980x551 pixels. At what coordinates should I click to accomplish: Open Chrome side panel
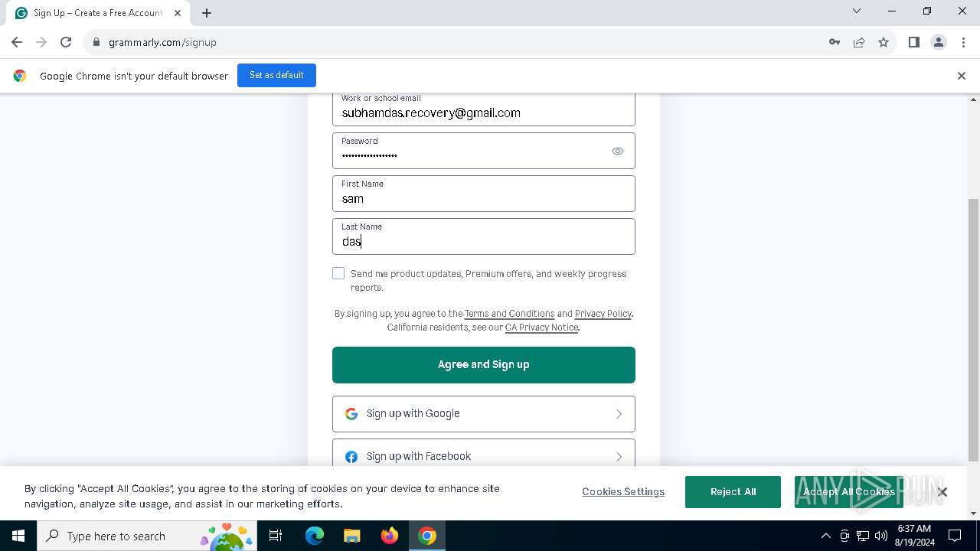[x=913, y=42]
